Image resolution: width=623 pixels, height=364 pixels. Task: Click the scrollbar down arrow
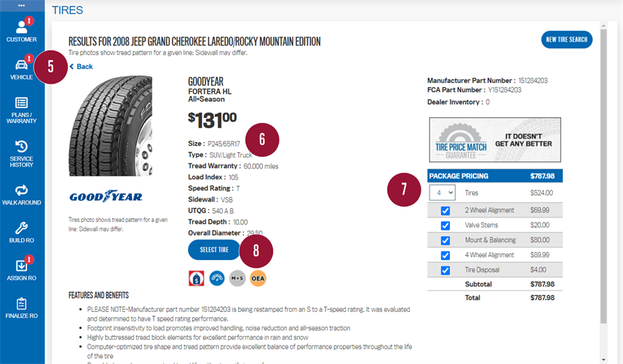[603, 360]
